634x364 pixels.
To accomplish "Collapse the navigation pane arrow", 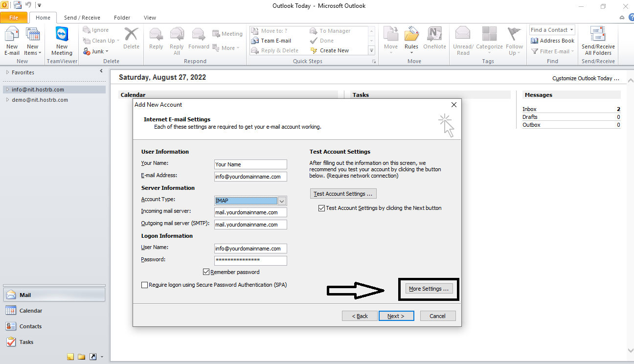I will pos(101,71).
